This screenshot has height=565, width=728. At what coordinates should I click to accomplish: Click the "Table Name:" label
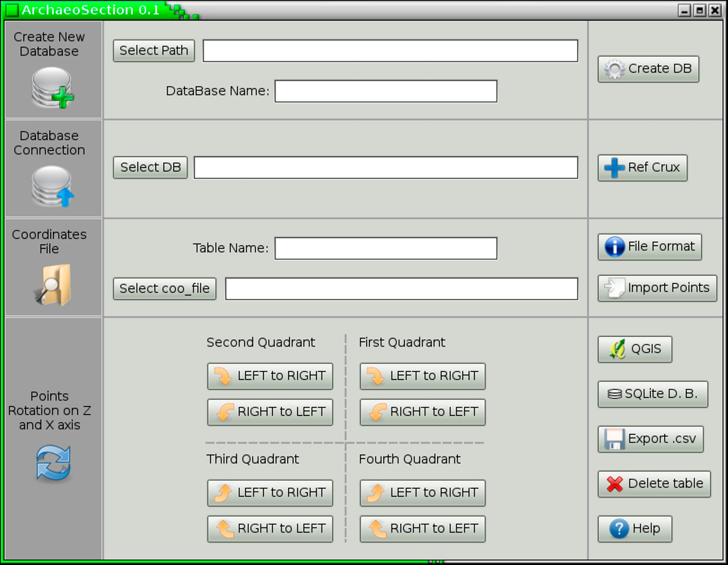point(231,248)
